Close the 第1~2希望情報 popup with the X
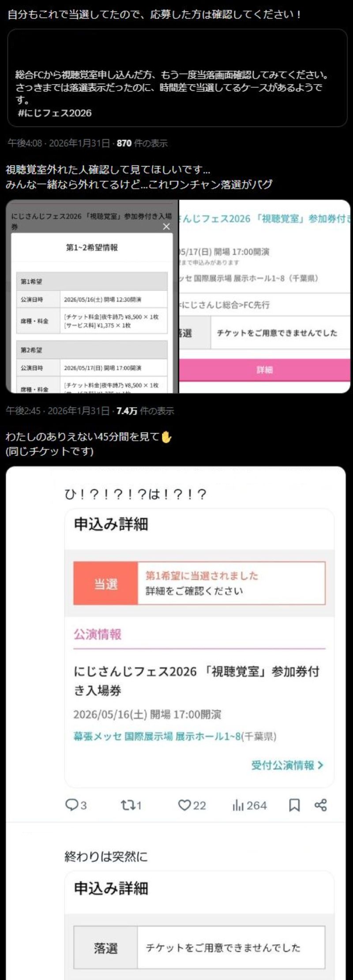 [x=166, y=226]
